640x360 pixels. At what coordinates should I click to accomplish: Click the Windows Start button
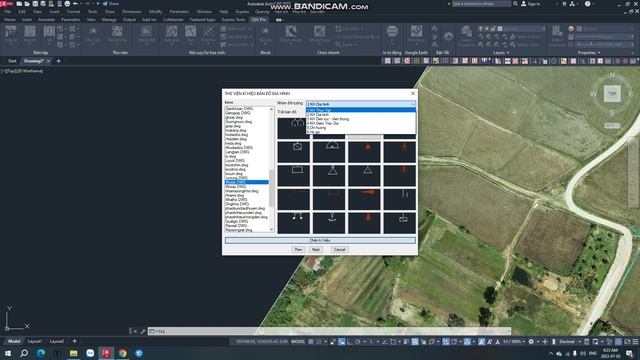tap(8, 353)
